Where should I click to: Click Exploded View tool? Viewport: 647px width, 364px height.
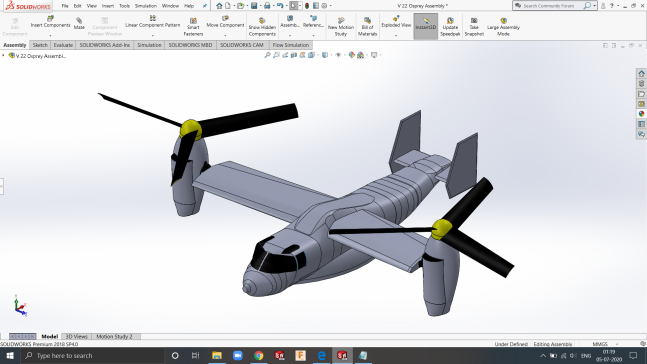tap(396, 22)
